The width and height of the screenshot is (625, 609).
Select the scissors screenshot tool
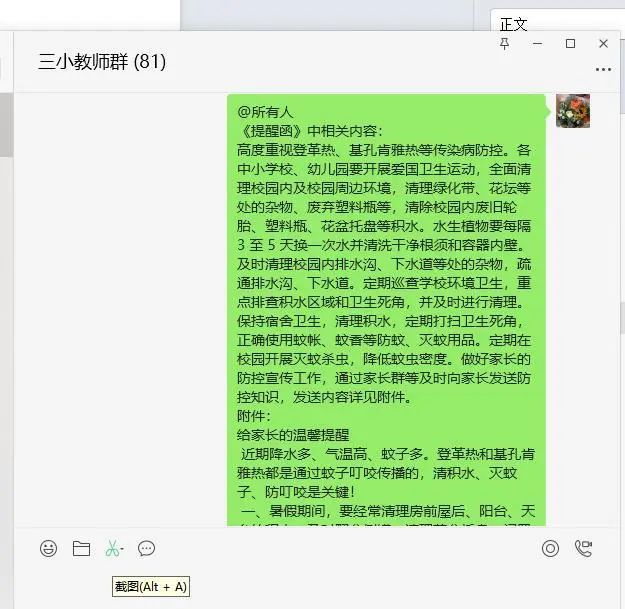[x=112, y=548]
